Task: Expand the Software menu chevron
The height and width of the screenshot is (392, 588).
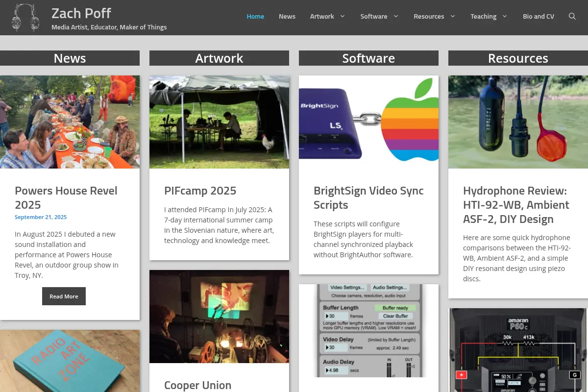Action: pos(396,16)
